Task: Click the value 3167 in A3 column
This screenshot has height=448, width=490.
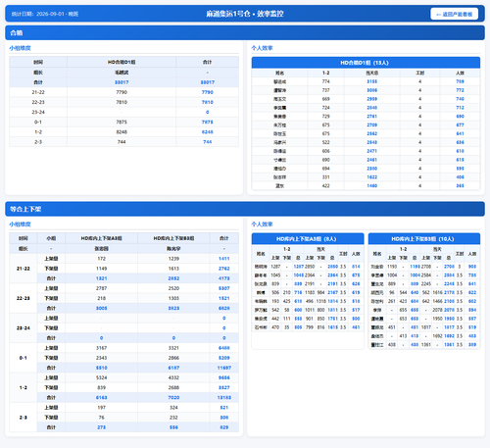Action: 102,348
